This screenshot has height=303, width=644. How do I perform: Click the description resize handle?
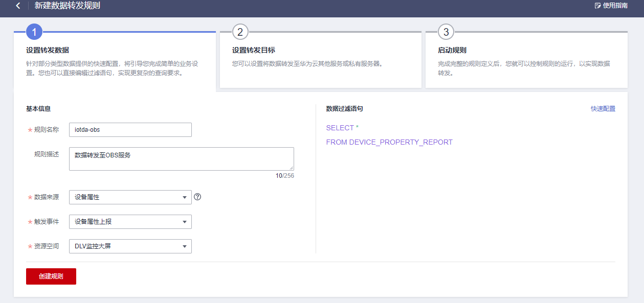pyautogui.click(x=291, y=168)
